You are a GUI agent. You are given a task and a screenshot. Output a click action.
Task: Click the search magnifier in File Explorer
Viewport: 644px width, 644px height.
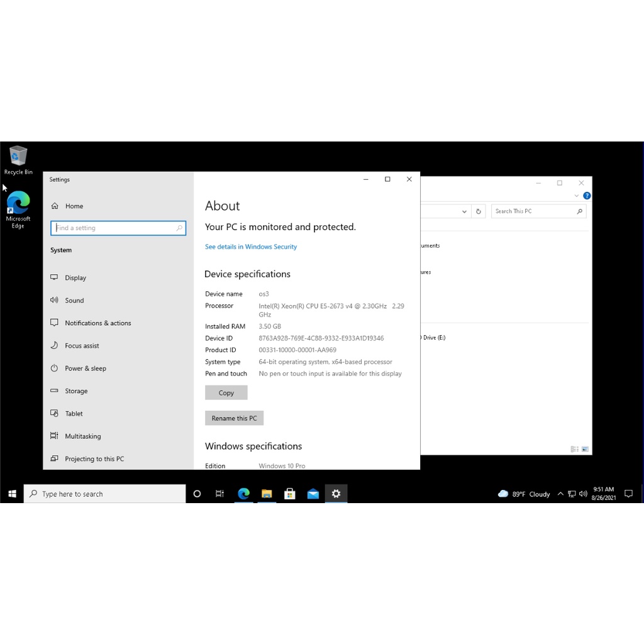[579, 211]
